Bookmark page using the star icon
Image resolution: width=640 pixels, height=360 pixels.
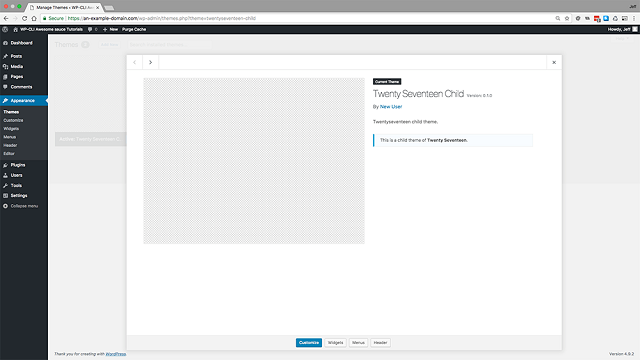(x=567, y=18)
